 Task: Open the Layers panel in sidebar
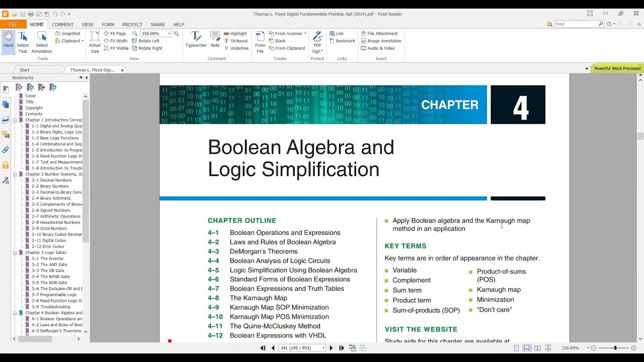pos(6,120)
